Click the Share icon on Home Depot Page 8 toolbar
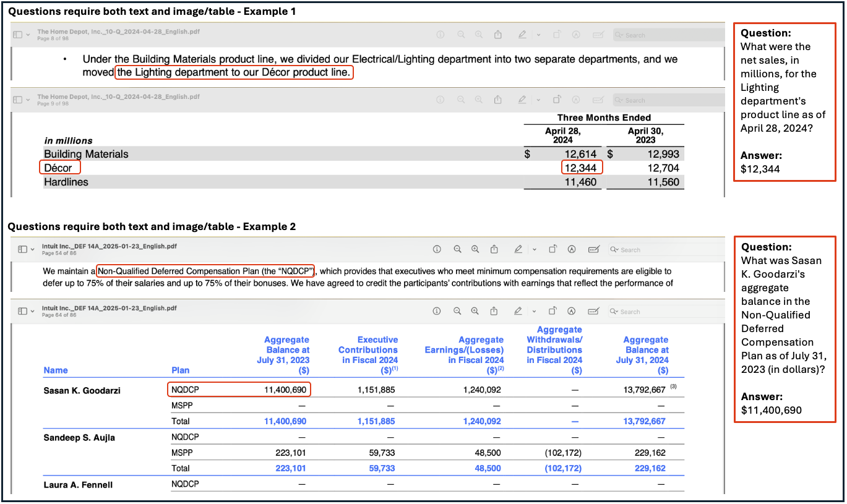The image size is (847, 504). [497, 35]
